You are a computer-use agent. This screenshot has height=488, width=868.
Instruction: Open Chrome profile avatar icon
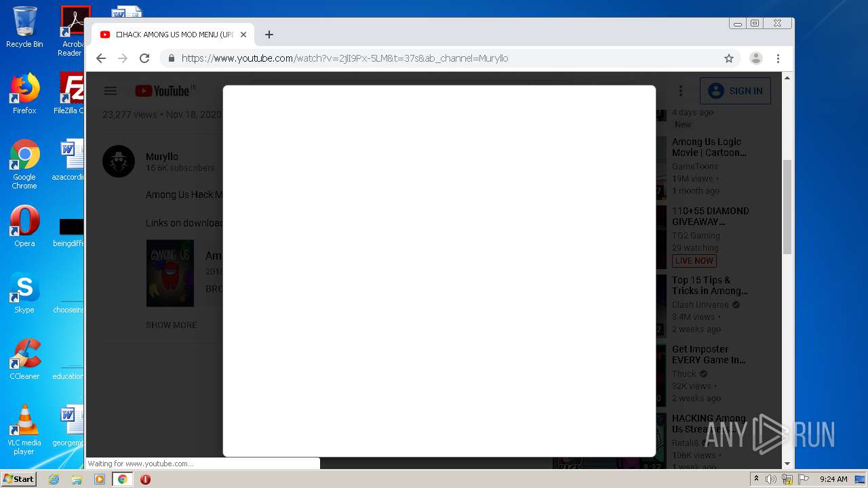pyautogui.click(x=756, y=58)
